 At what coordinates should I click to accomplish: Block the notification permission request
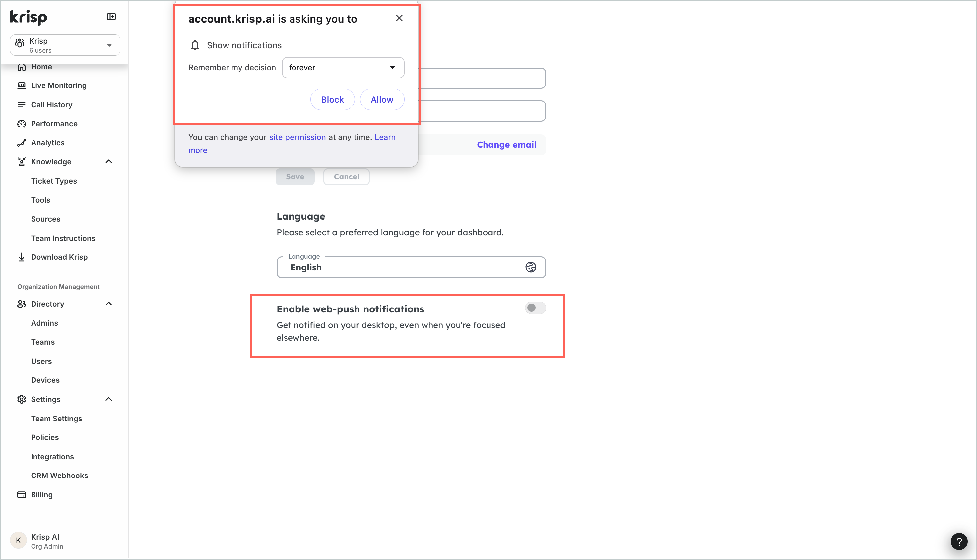click(x=332, y=100)
